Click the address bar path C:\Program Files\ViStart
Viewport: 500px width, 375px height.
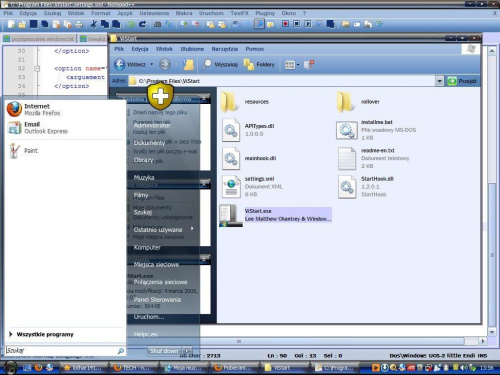pyautogui.click(x=169, y=81)
